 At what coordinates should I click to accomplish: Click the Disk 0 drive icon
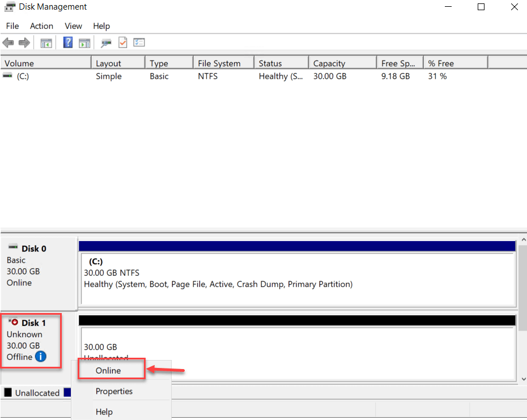tap(12, 246)
